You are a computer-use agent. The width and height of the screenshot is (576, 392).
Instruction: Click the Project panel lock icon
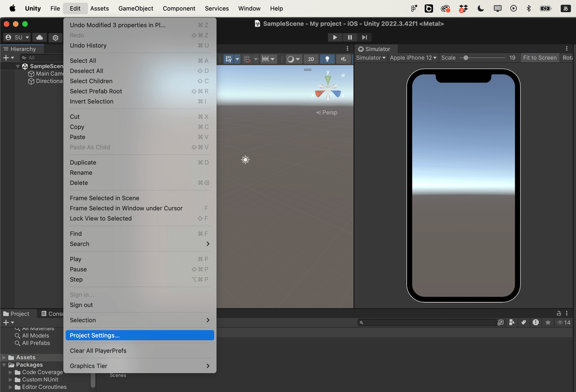coord(559,313)
